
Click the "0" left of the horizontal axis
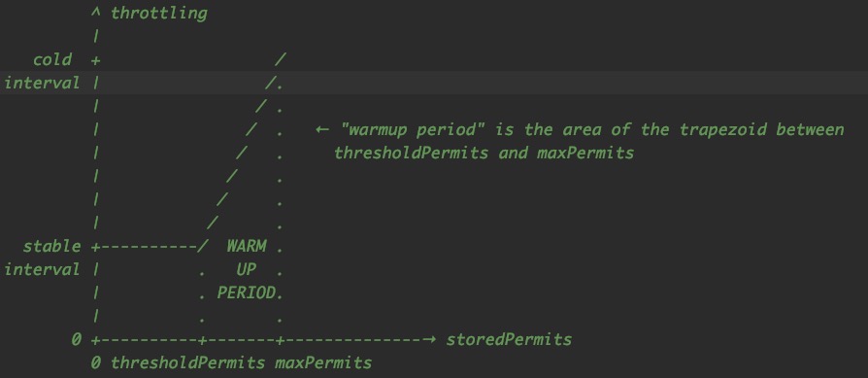[x=77, y=339]
